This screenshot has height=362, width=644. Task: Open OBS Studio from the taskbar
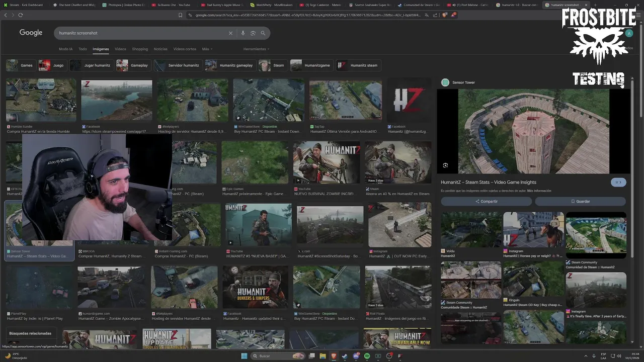(x=389, y=356)
